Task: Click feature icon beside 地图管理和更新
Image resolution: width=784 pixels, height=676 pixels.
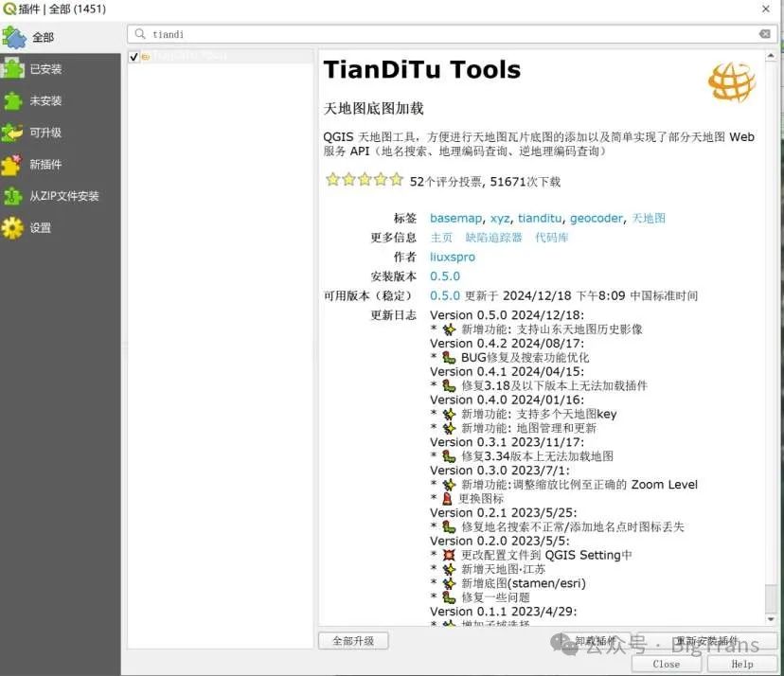Action: (x=449, y=428)
